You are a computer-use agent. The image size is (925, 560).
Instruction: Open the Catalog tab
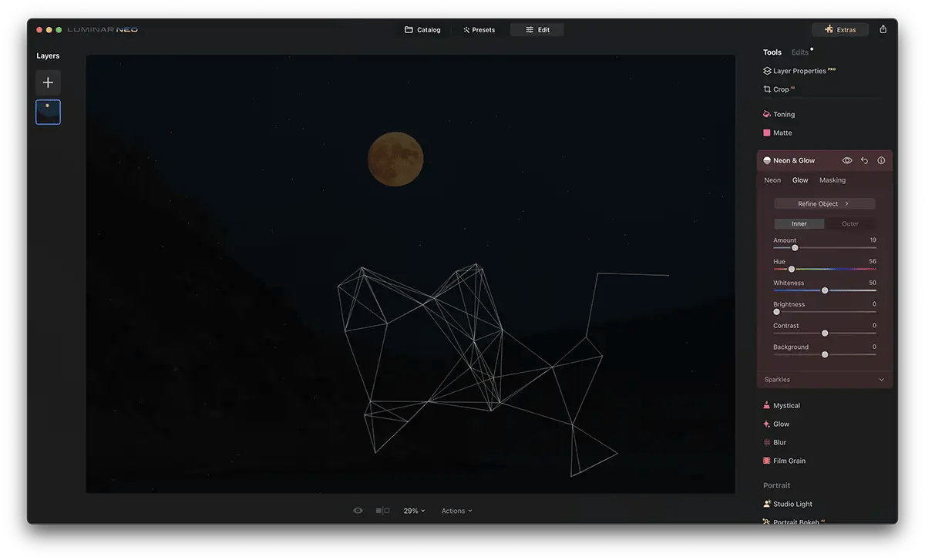422,30
